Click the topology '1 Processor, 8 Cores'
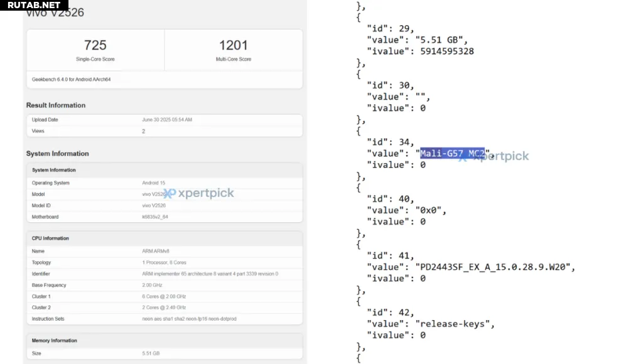The height and width of the screenshot is (364, 643). click(164, 262)
